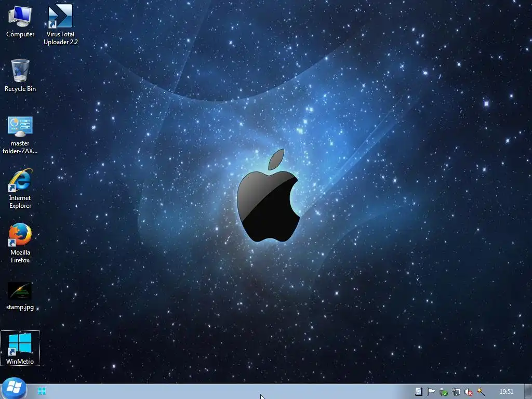
Task: Click the WinMetro pinned taskbar icon
Action: [42, 391]
